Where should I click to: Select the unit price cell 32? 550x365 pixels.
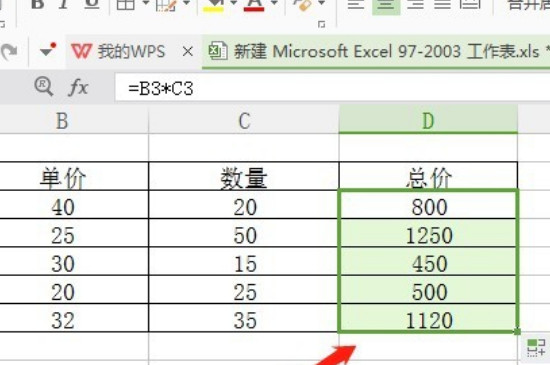(x=74, y=319)
